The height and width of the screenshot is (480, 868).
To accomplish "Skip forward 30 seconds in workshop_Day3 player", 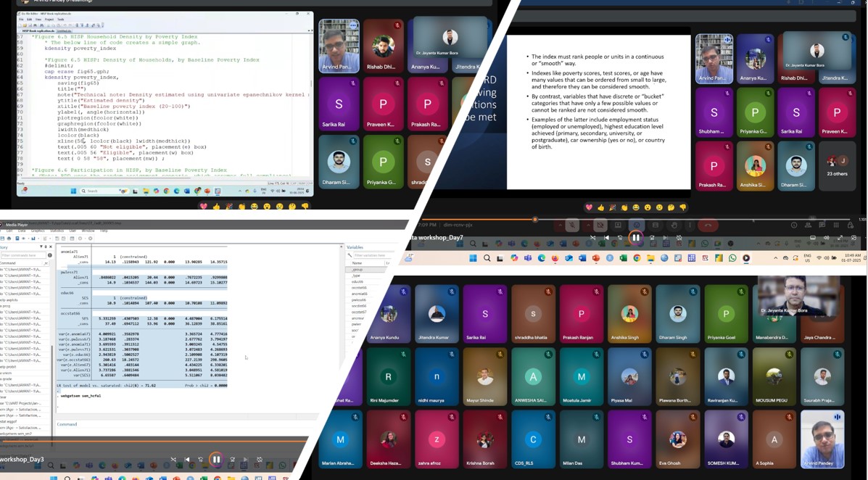I will 233,460.
